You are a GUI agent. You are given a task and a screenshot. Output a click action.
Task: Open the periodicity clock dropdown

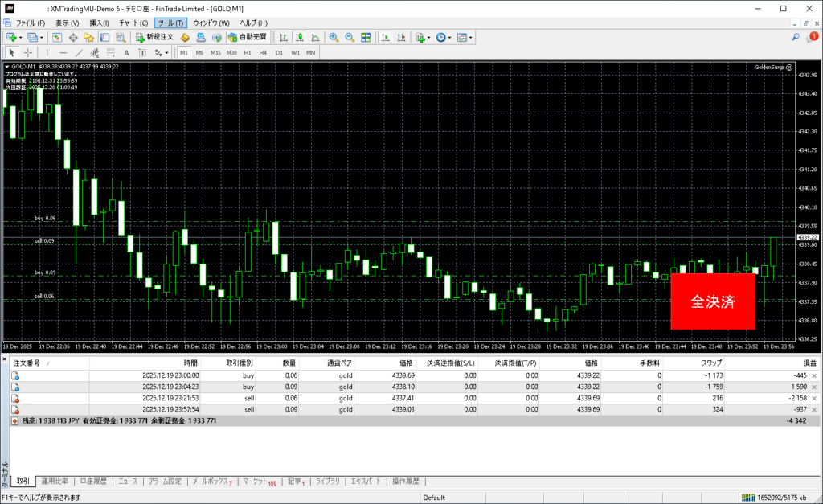[450, 37]
